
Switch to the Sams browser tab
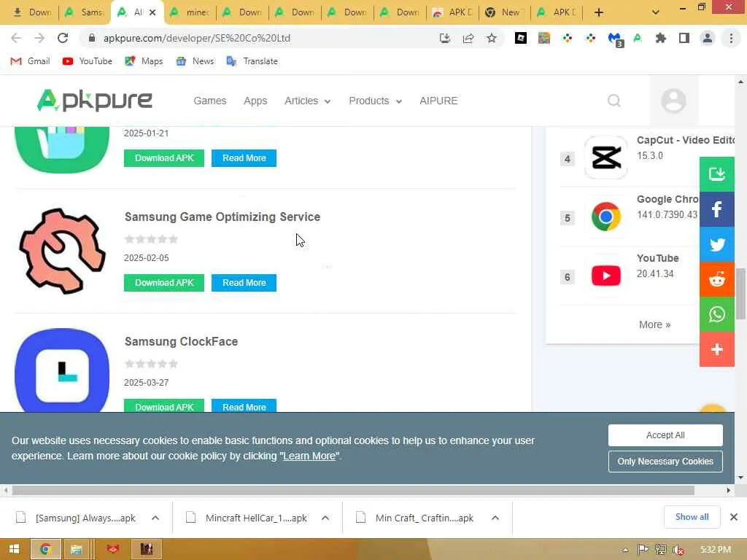point(85,12)
